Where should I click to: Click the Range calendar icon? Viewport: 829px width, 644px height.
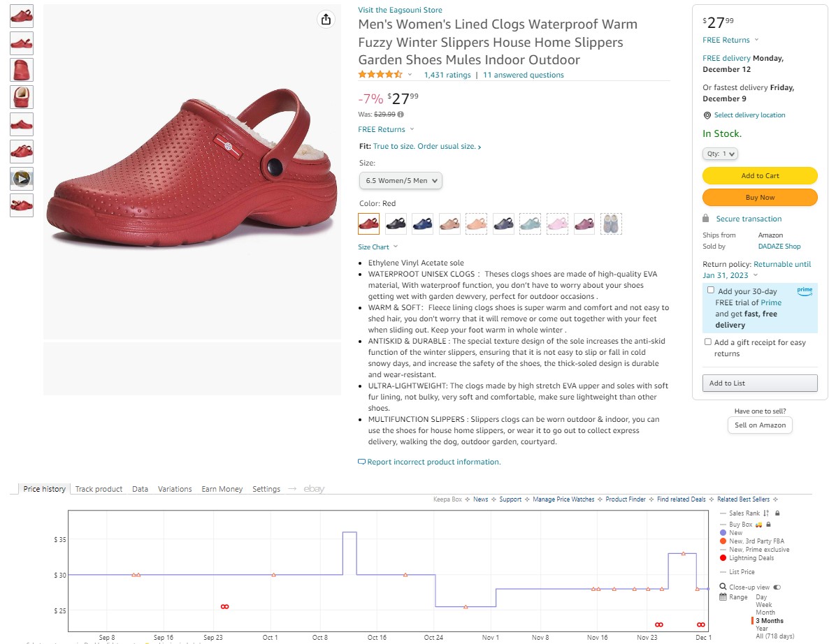point(723,597)
